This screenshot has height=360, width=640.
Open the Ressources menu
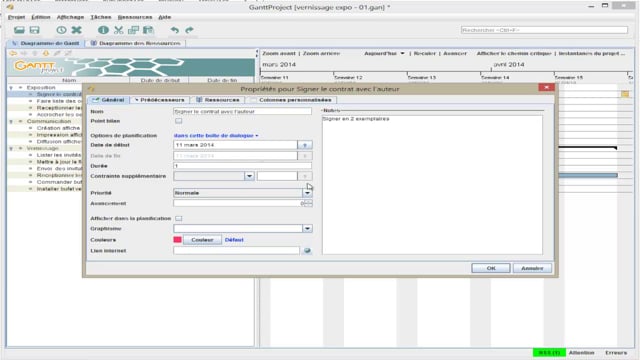[x=135, y=17]
